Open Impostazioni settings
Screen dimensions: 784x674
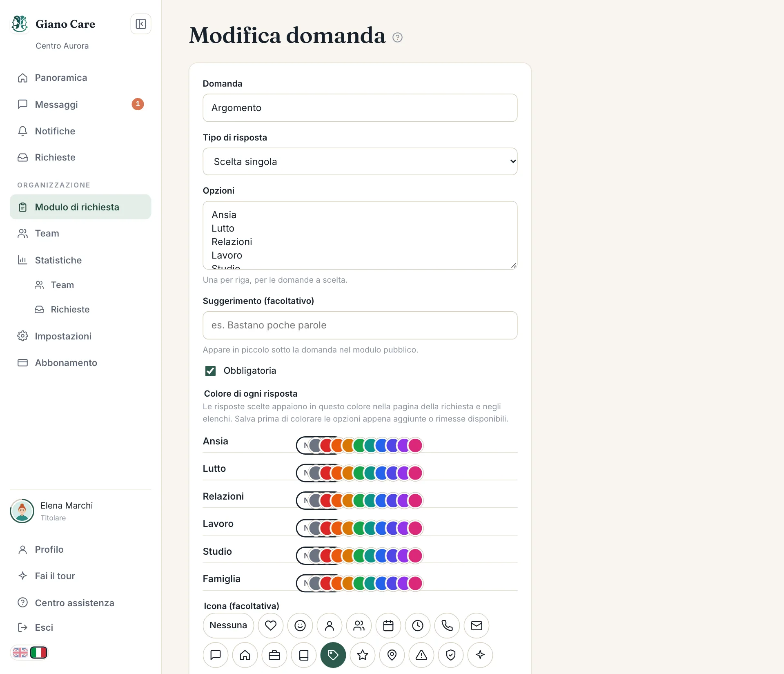80,336
